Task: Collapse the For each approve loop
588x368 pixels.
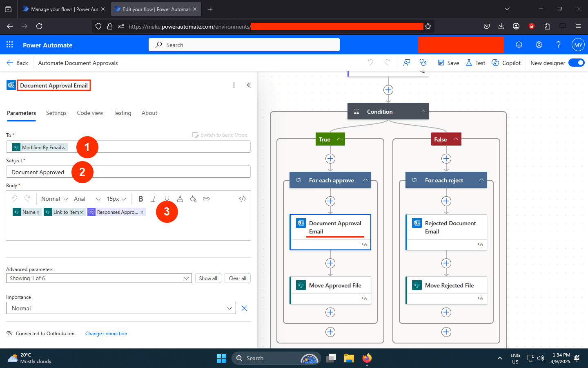Action: coord(365,180)
